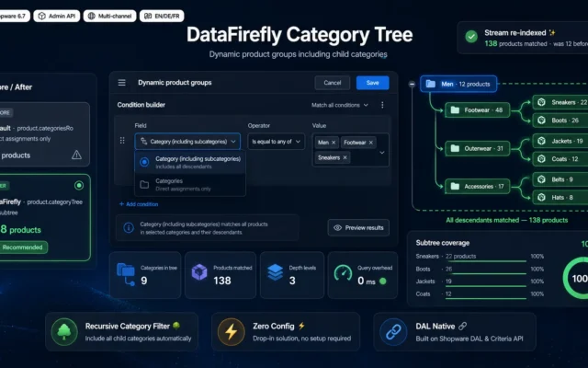Click the Preview results button

click(358, 227)
